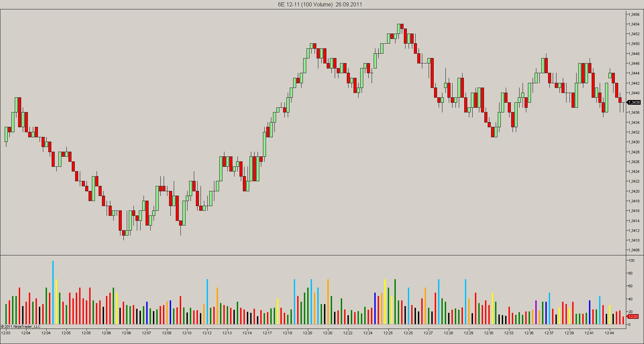Click the price axis label 1,3448
This screenshot has width=644, height=344.
[634, 54]
